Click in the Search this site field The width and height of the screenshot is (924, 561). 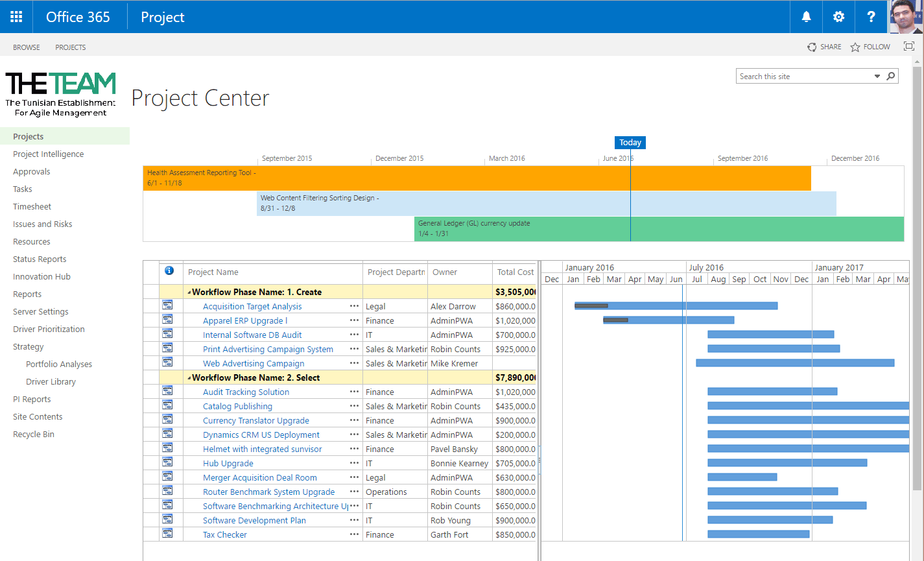click(x=803, y=77)
